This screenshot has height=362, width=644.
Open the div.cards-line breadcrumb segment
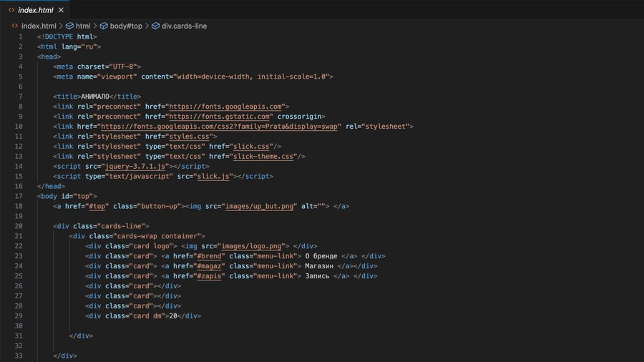click(184, 26)
